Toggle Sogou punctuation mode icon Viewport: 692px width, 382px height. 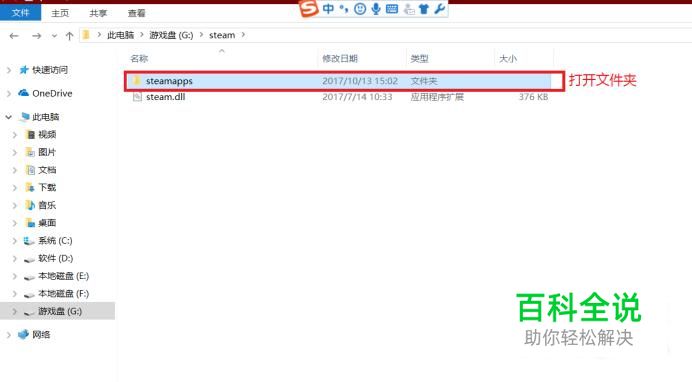(x=344, y=8)
